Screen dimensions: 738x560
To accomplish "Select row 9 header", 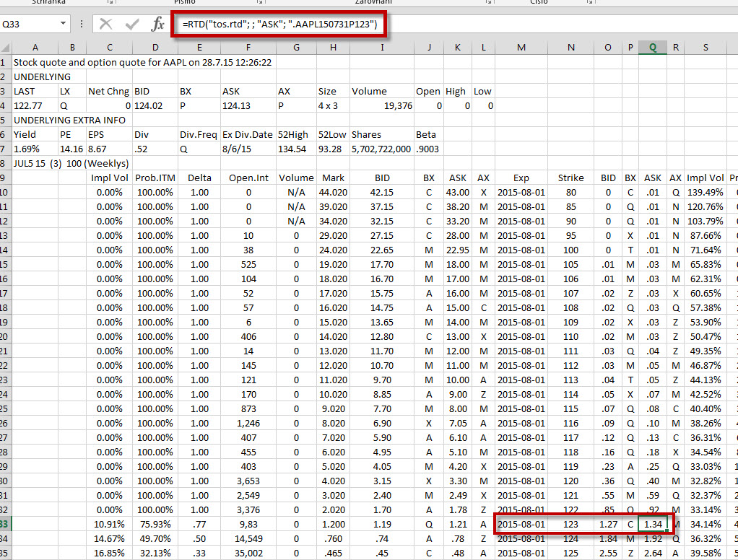I will click(x=4, y=178).
